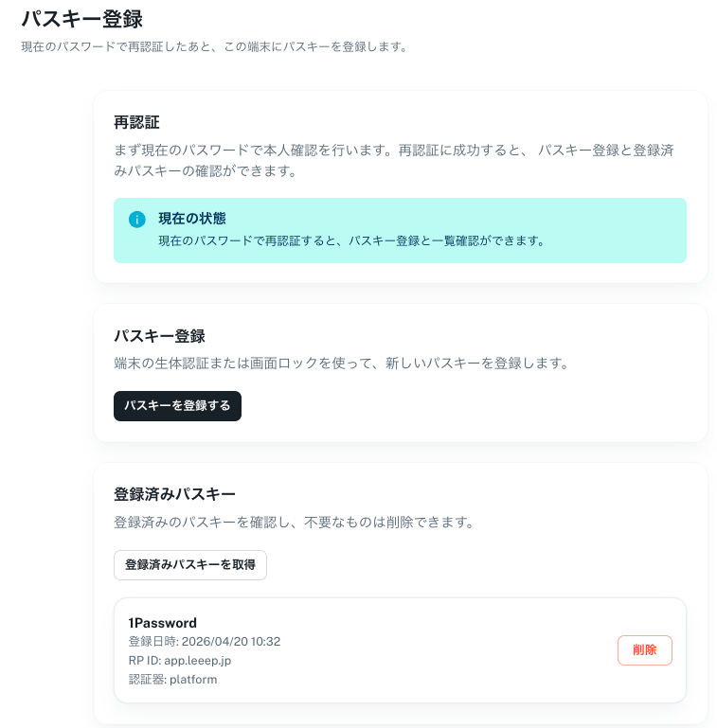Click the パスキー登録 page title

point(82,19)
